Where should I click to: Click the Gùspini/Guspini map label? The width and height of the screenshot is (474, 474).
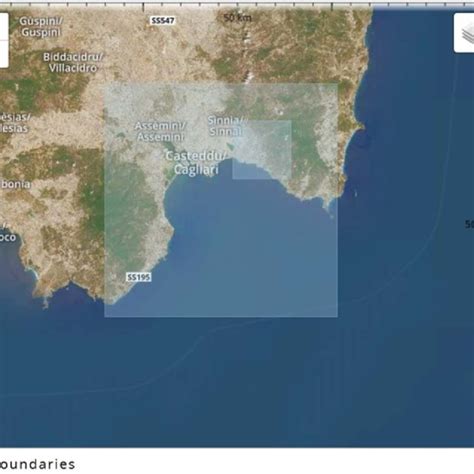coord(41,26)
